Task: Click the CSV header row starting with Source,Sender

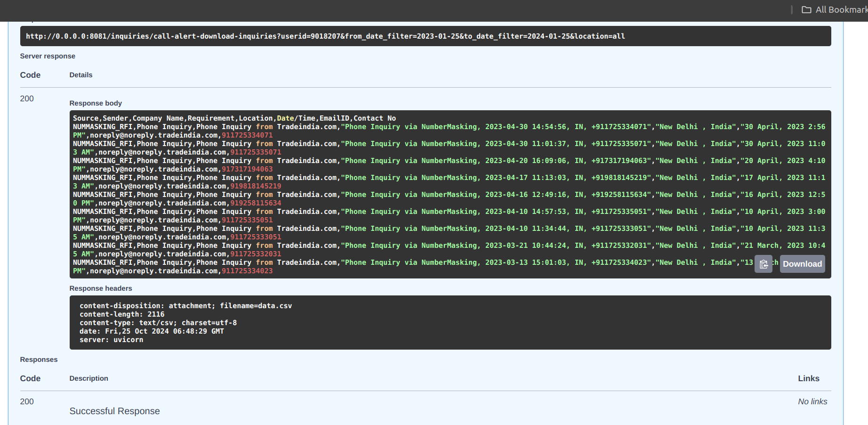Action: [x=234, y=118]
